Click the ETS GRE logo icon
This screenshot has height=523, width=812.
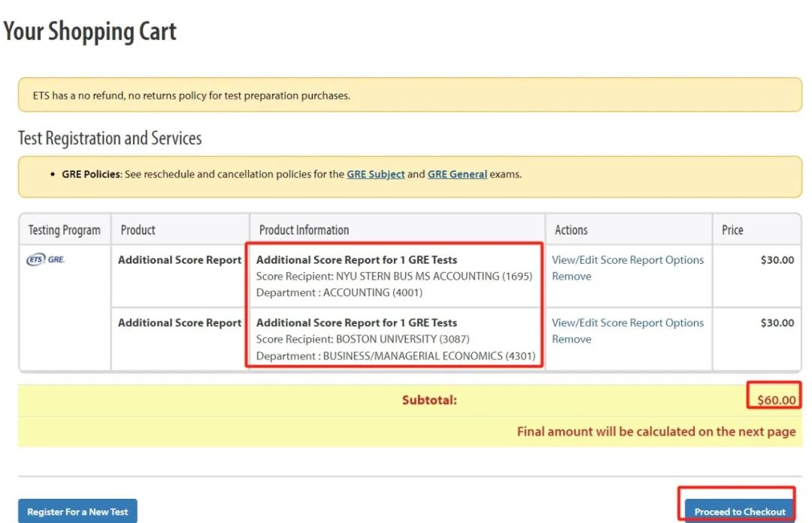click(x=46, y=259)
